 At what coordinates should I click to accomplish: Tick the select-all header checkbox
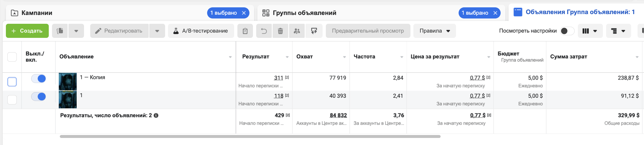(x=12, y=57)
